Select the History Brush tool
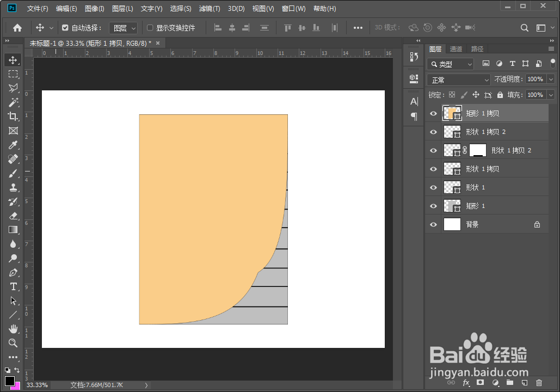 13,201
